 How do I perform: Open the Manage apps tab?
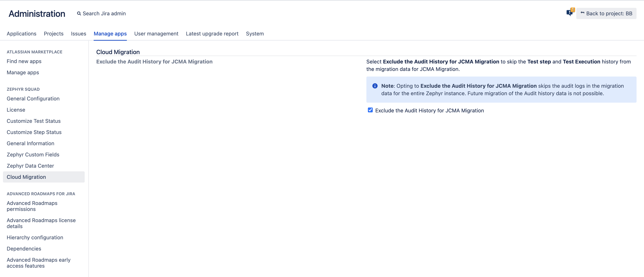coord(110,33)
